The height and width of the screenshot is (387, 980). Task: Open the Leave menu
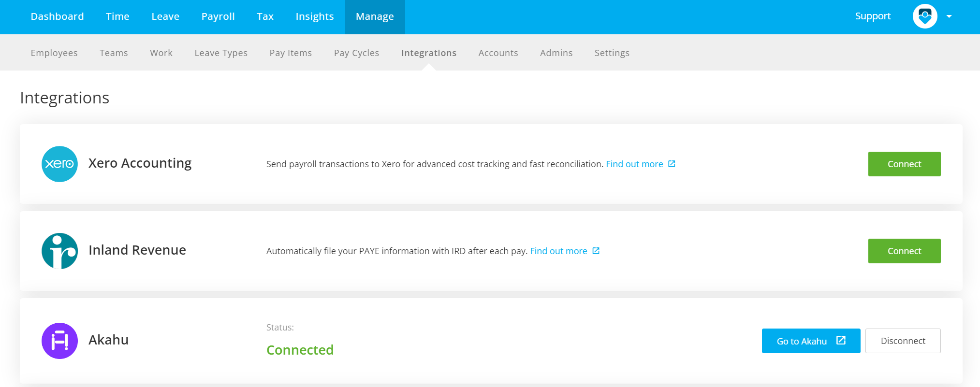165,16
